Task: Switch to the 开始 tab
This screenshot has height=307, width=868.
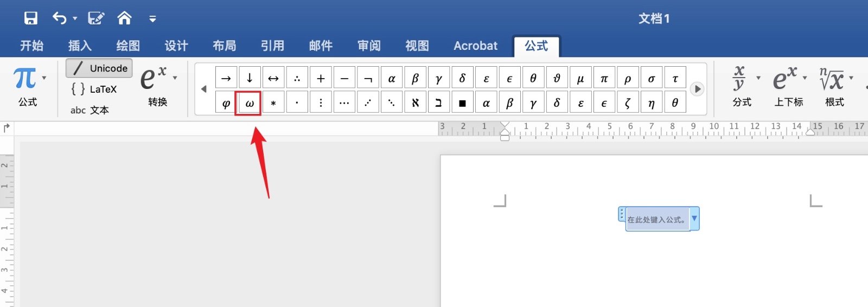Action: pos(31,46)
